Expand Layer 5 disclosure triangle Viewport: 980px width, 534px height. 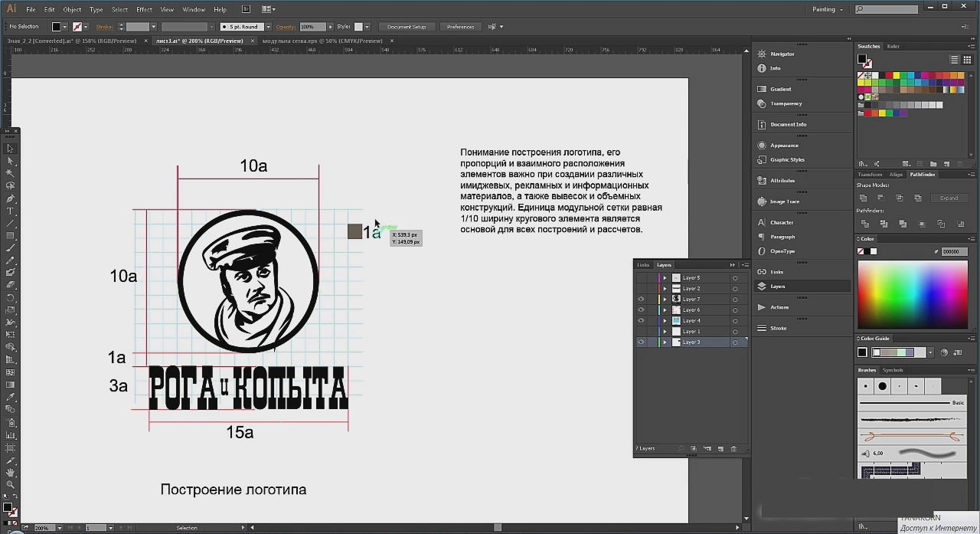coord(665,277)
